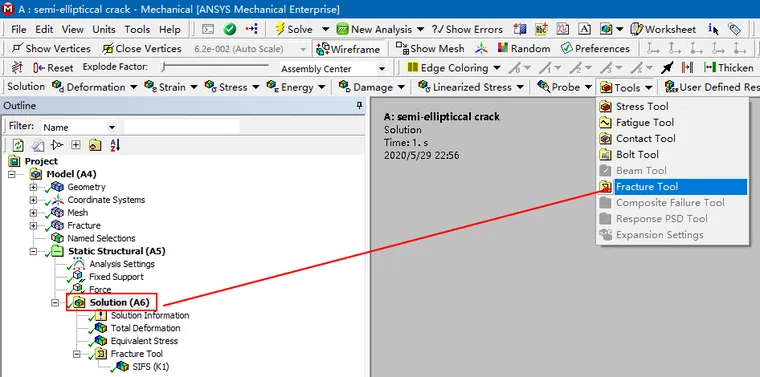Click the black arrow direction icon
This screenshot has height=377, width=760.
667,68
